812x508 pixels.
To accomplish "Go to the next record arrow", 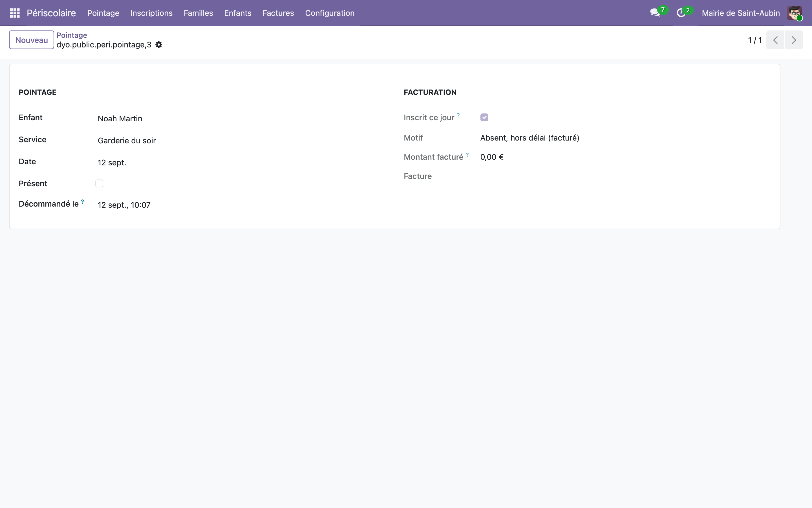I will pos(794,40).
